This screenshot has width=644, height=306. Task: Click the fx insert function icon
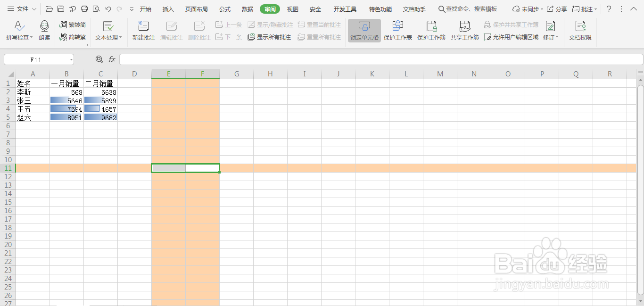112,59
